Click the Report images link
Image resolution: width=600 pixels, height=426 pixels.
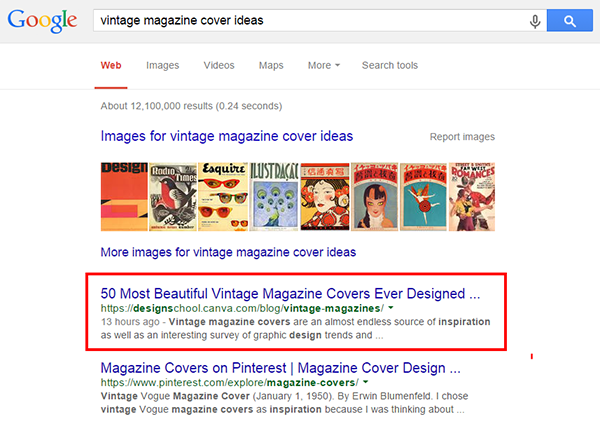coord(461,137)
